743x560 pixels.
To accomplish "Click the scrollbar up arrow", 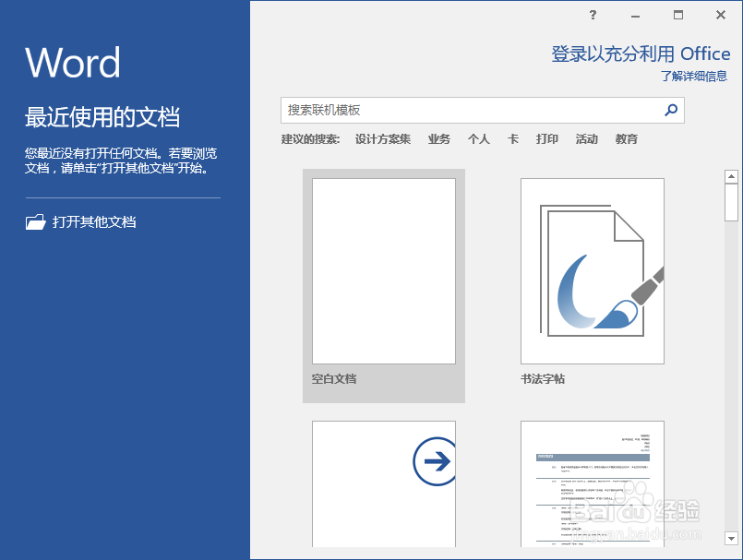I will click(731, 177).
